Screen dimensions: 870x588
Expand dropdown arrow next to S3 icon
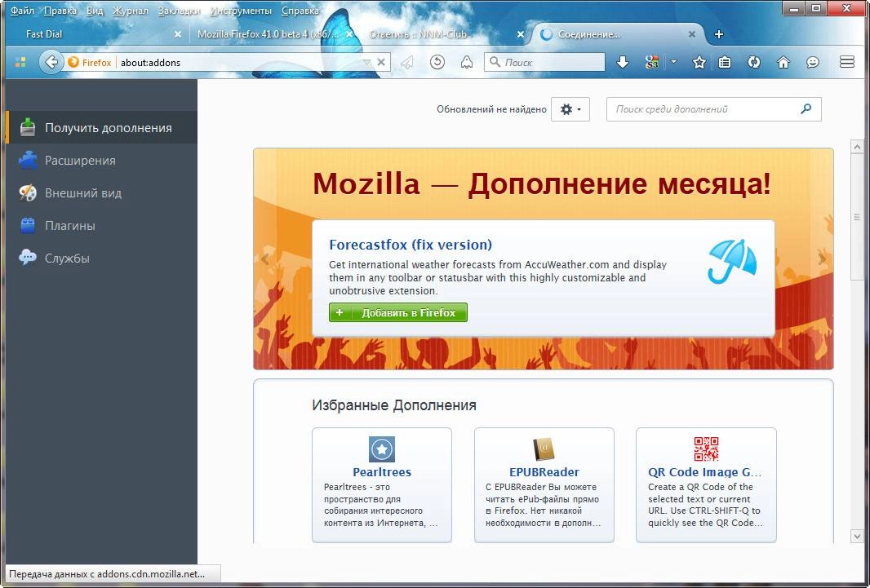tap(673, 63)
